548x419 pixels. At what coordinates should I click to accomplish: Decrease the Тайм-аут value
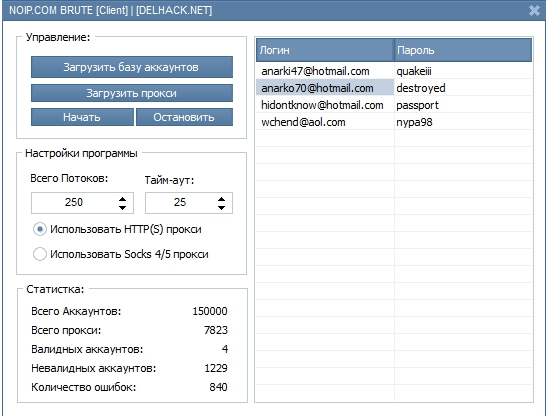(221, 208)
